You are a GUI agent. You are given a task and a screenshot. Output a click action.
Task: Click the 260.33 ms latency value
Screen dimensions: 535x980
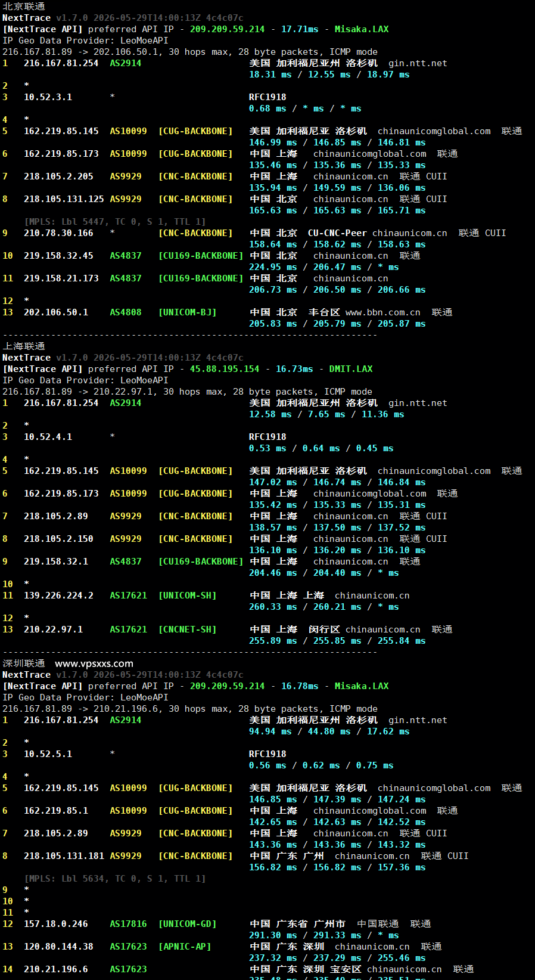(273, 607)
